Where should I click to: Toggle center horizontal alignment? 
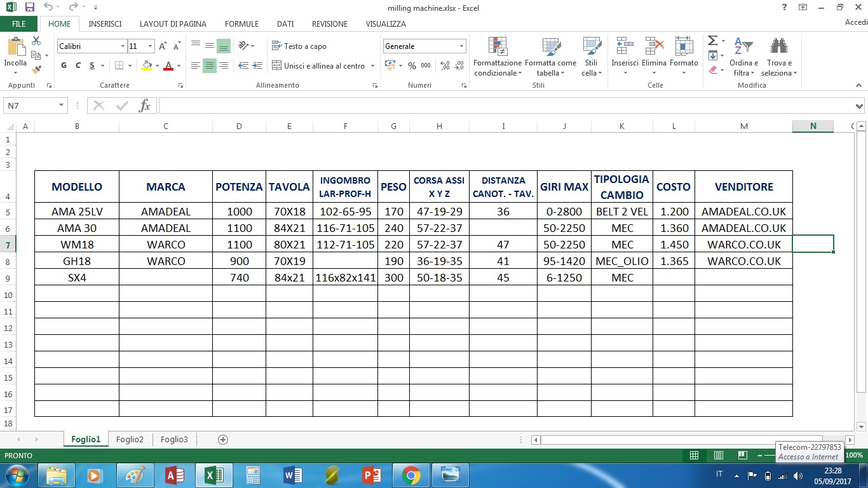pos(210,65)
